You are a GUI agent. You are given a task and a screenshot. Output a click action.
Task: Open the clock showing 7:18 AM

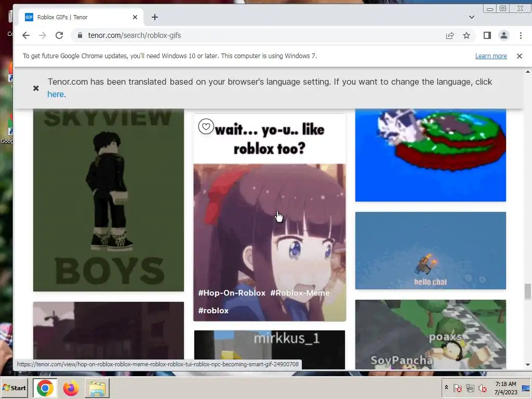coord(506,388)
